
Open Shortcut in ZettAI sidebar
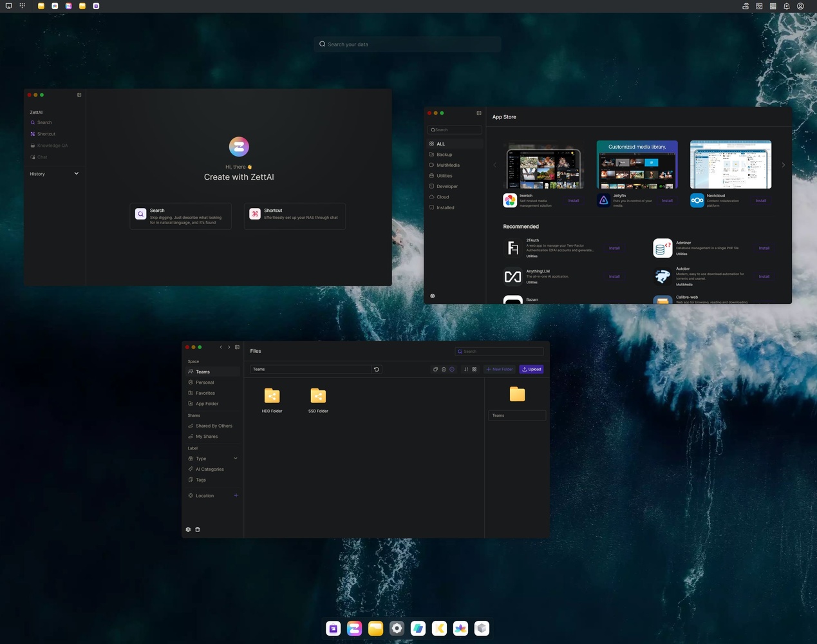46,134
